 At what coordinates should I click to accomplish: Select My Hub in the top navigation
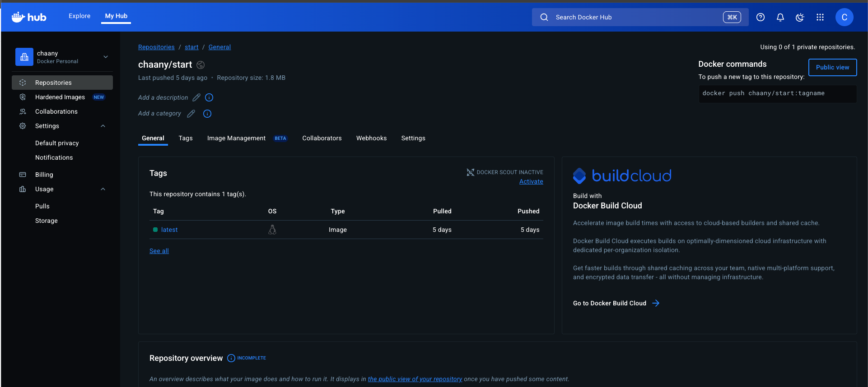coord(116,16)
